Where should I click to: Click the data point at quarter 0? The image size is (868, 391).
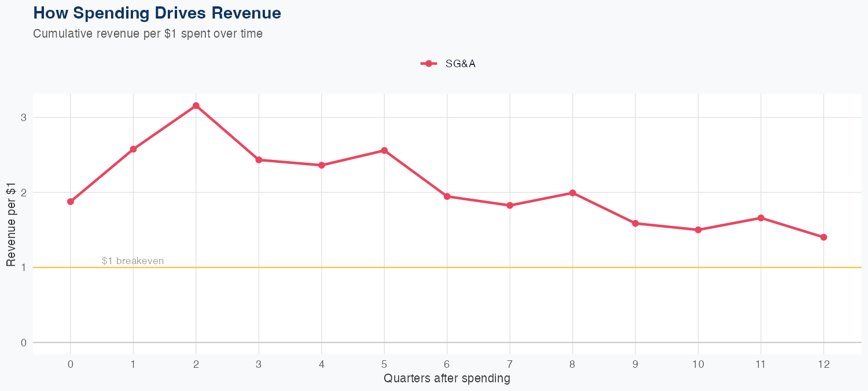click(71, 202)
